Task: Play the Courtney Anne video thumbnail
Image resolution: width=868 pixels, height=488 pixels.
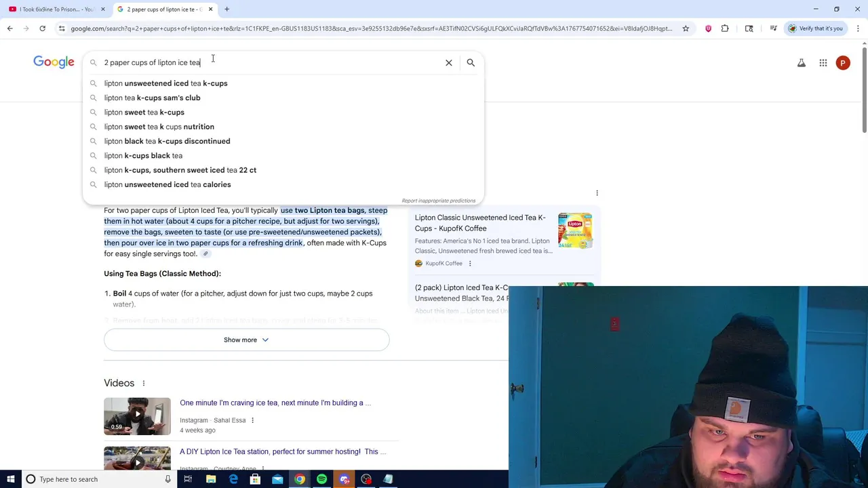Action: point(137,458)
